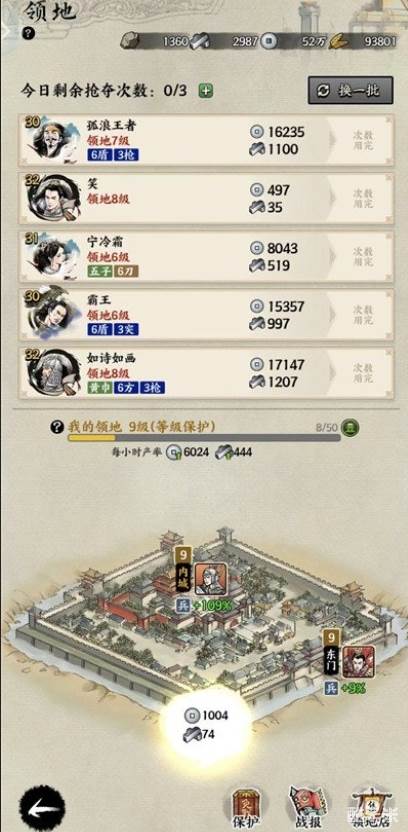Click the territory experience progress bar
408x832 pixels.
(x=204, y=438)
